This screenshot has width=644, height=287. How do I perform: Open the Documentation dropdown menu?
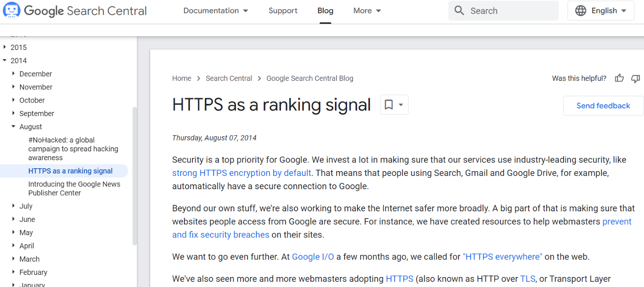(x=216, y=10)
